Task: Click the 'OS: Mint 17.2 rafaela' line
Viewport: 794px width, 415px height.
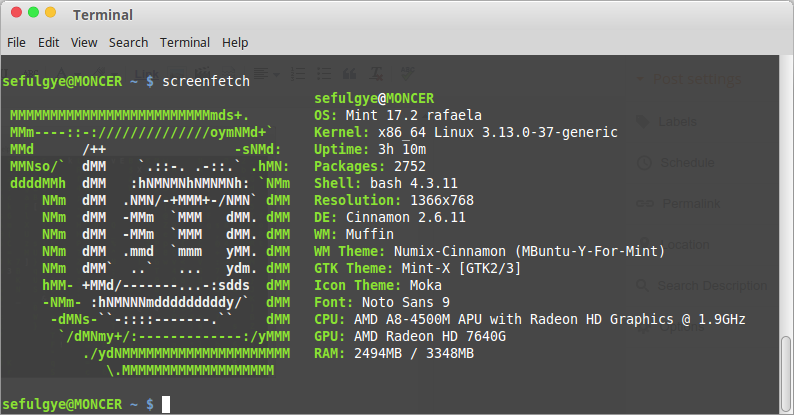Action: (x=398, y=115)
